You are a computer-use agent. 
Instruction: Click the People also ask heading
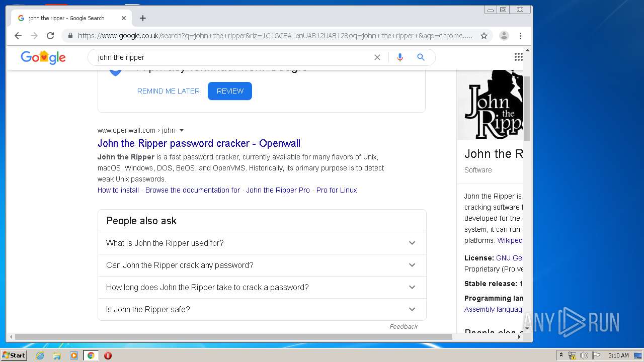pos(141,221)
